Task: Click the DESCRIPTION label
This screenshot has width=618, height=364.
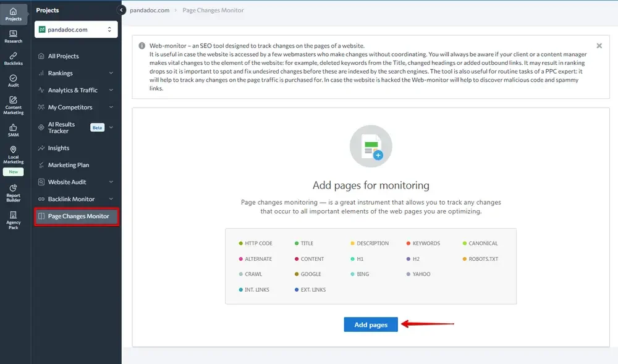Action: (373, 243)
